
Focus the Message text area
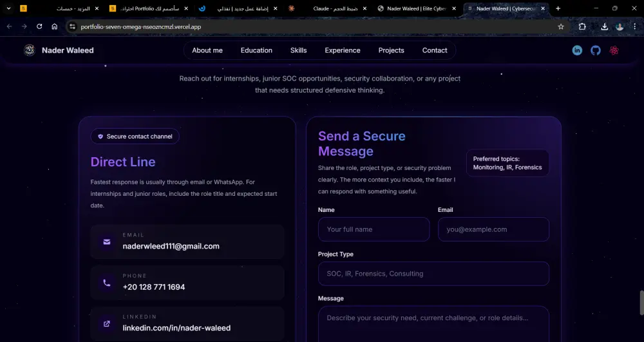[433, 324]
